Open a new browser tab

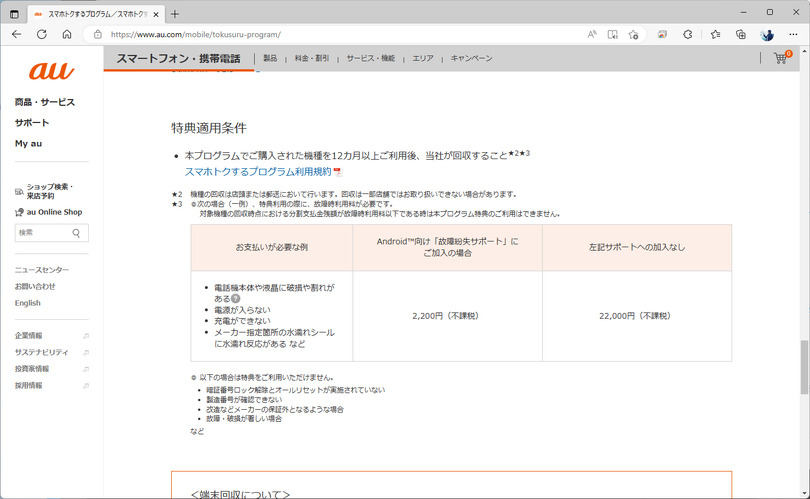pyautogui.click(x=175, y=14)
